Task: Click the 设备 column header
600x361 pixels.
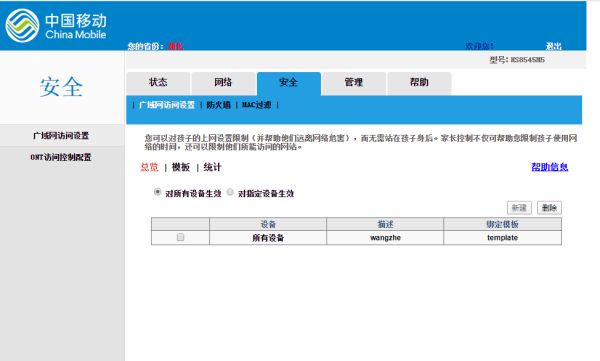Action: point(268,224)
